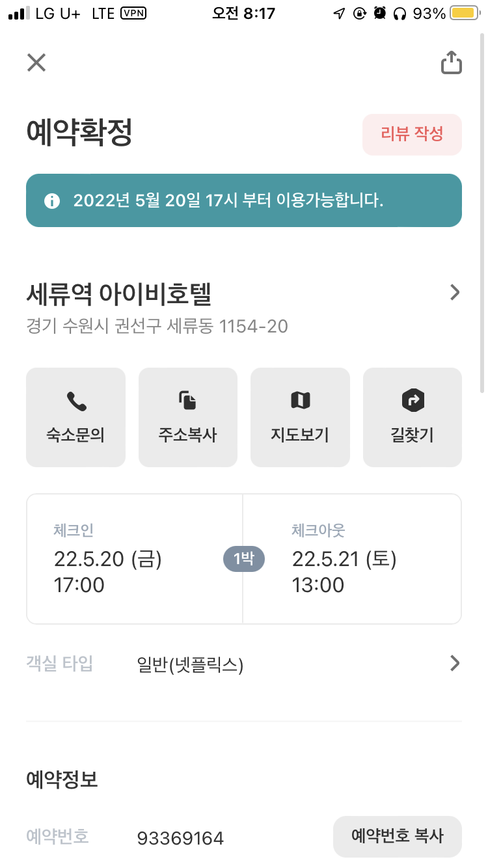Tap the 세류역 아이비호텔 hotel name
The image size is (488, 868).
pos(119,295)
